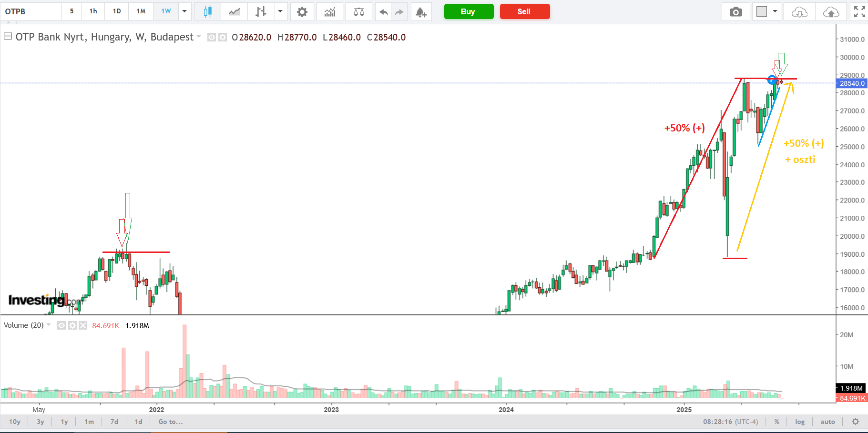
Task: Set date range to 1m
Action: click(x=89, y=422)
